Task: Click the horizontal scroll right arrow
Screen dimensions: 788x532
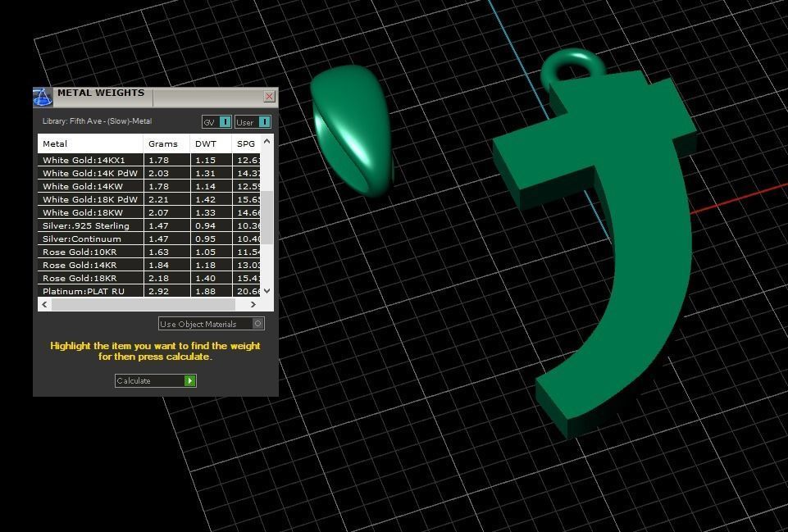Action: point(253,304)
